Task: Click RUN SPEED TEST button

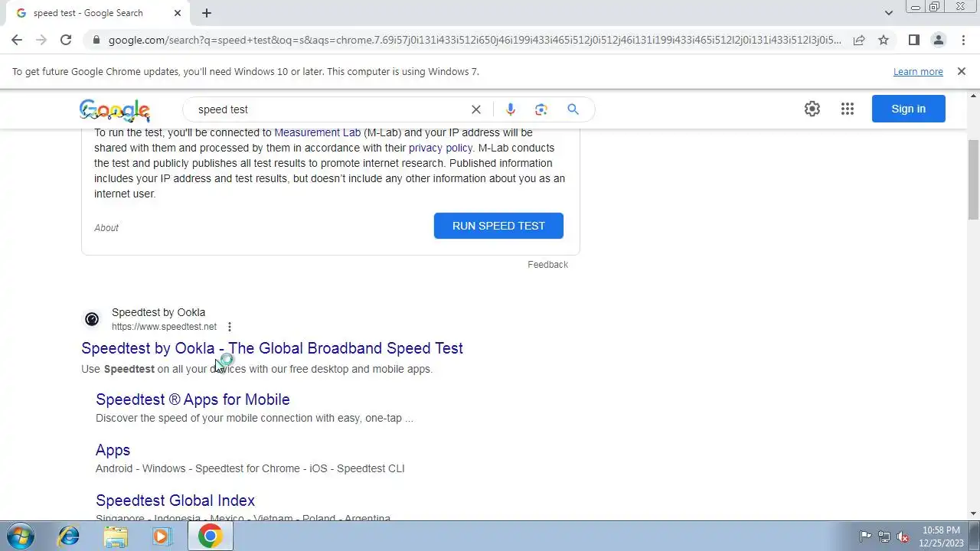Action: tap(498, 226)
